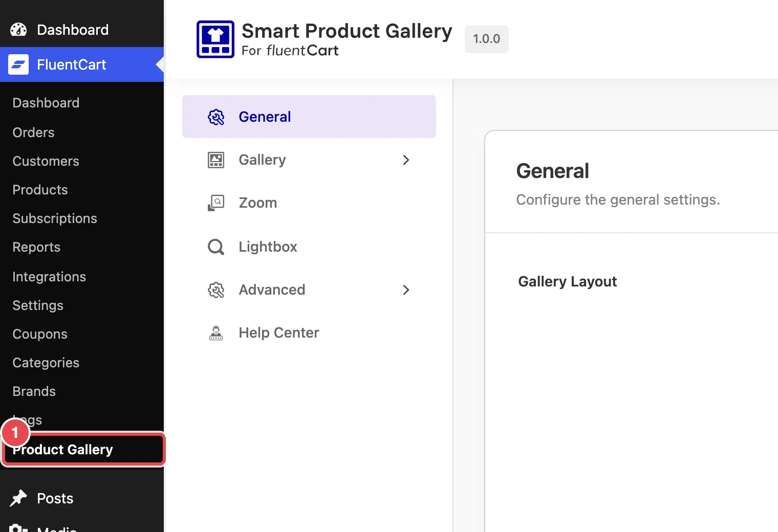The width and height of the screenshot is (778, 532).
Task: Open the Help Center section
Action: 309,333
